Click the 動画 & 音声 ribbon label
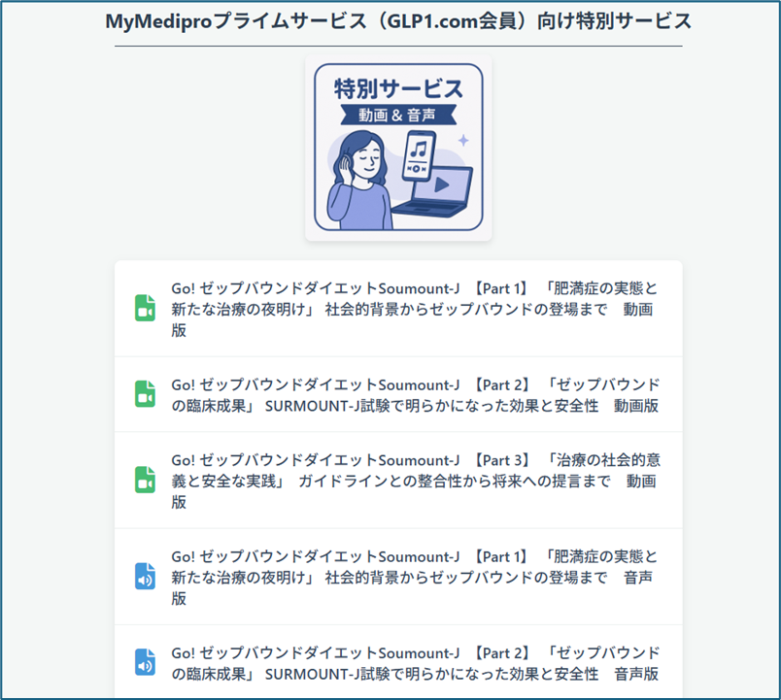Image resolution: width=781 pixels, height=700 pixels. click(x=398, y=115)
